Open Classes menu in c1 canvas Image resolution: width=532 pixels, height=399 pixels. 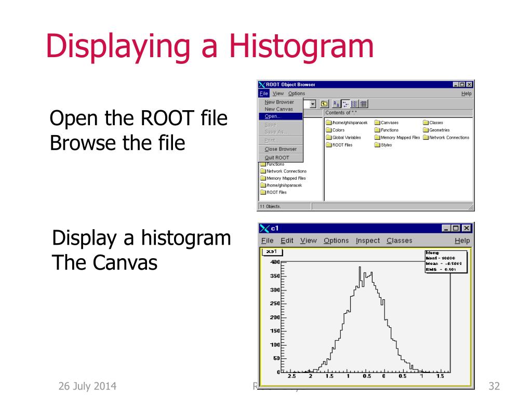tap(400, 241)
